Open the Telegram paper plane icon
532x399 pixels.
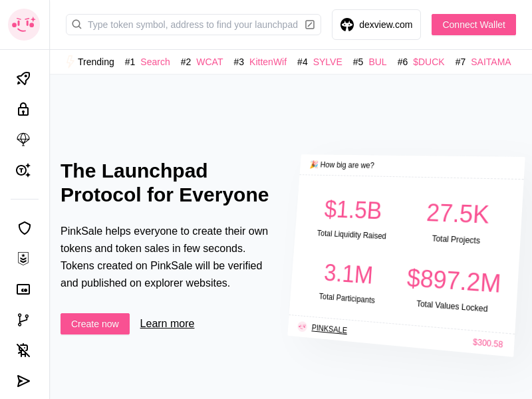[24, 380]
